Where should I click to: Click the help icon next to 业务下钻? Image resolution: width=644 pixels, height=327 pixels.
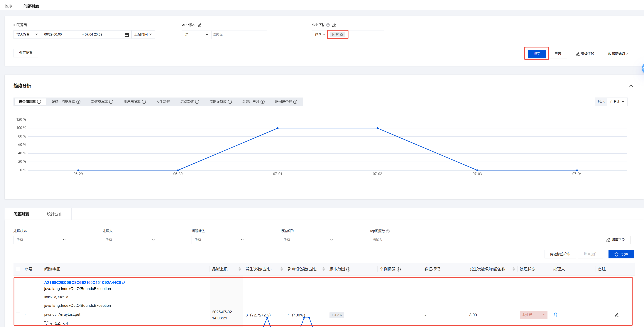[x=328, y=25]
